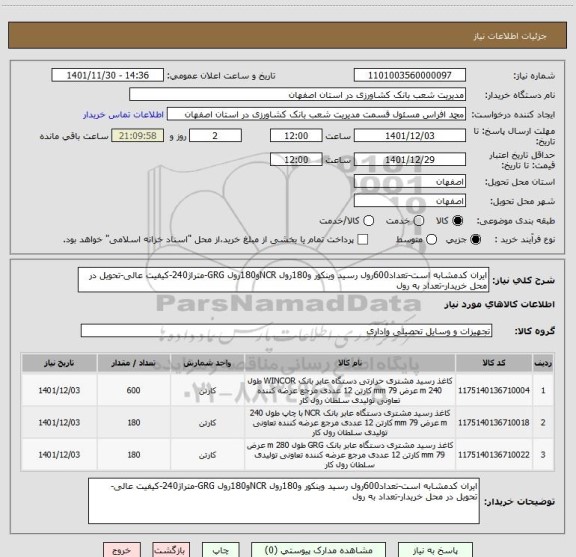Click delivery city اصفهان field
The height and width of the screenshot is (557, 576).
coord(410,201)
